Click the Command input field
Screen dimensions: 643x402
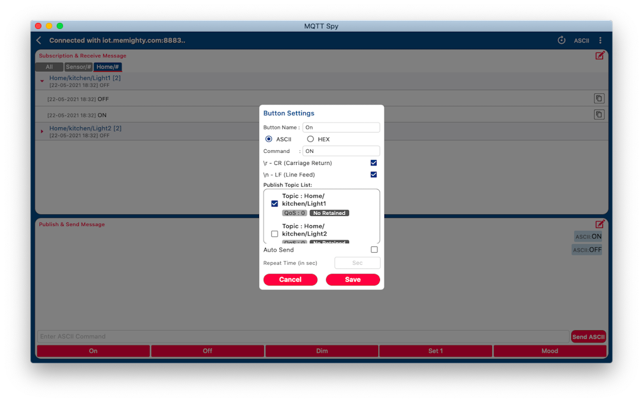341,151
